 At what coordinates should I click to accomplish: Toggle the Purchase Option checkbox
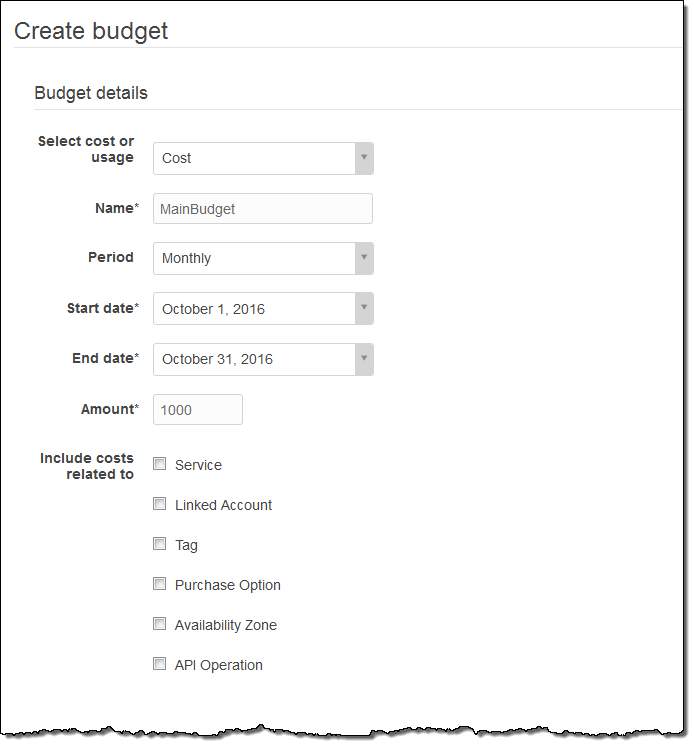(x=160, y=584)
